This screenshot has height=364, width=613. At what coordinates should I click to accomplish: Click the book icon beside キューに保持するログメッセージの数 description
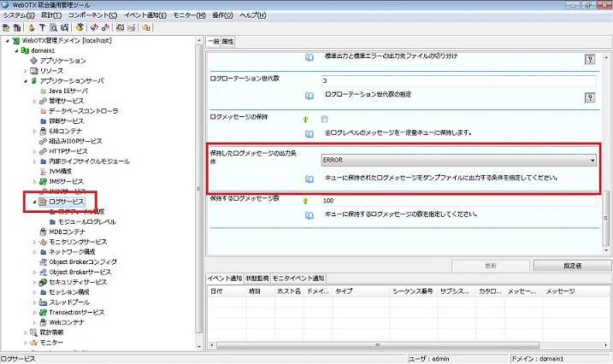point(309,215)
